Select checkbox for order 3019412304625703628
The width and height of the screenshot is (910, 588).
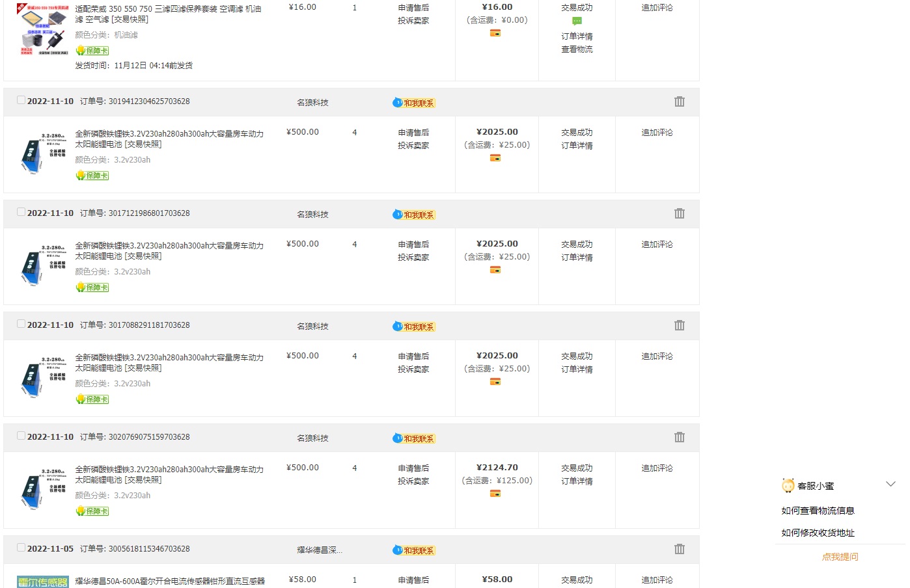point(21,100)
